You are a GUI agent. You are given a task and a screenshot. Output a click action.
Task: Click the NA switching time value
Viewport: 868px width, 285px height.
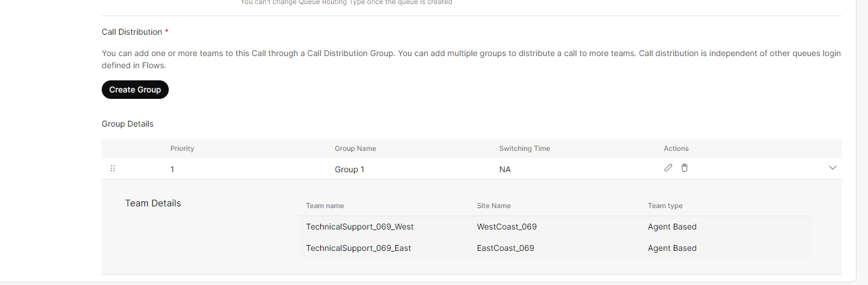[505, 169]
